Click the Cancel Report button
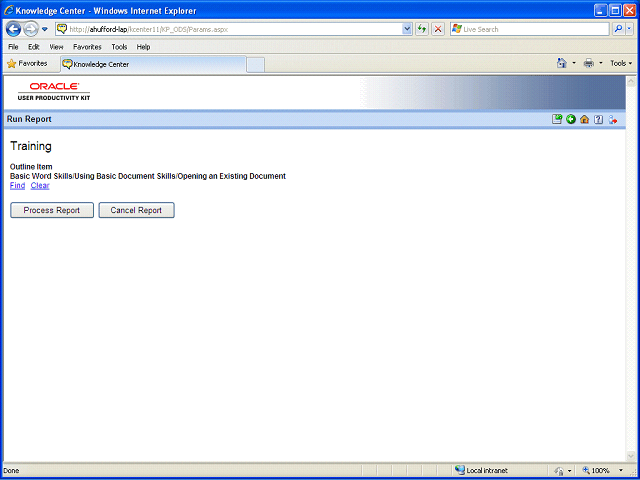The image size is (640, 480). [136, 210]
